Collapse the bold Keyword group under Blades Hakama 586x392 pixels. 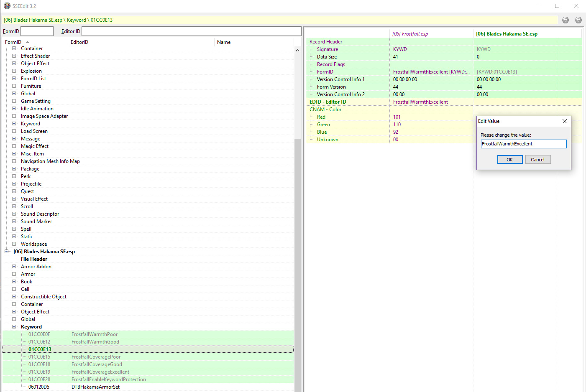(14, 327)
